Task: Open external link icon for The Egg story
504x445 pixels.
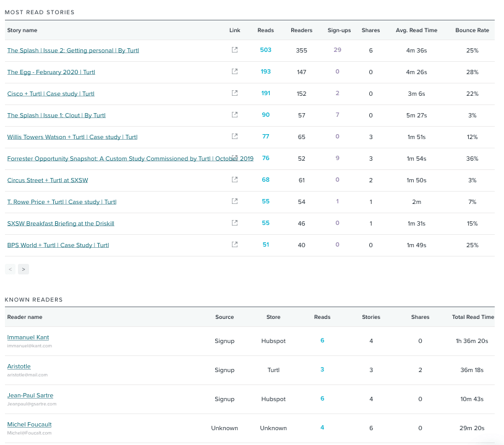Action: (x=234, y=72)
